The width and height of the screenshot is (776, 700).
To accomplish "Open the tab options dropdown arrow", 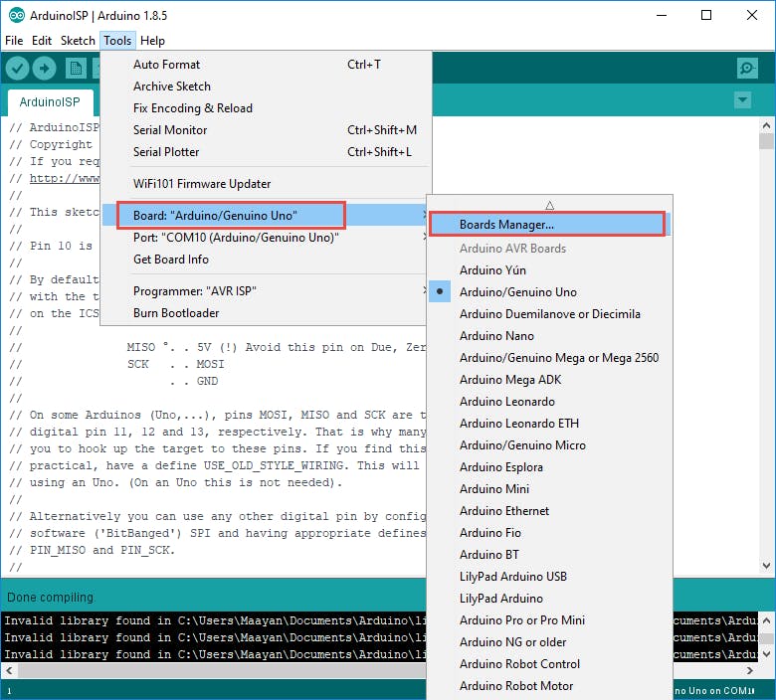I will pos(742,100).
